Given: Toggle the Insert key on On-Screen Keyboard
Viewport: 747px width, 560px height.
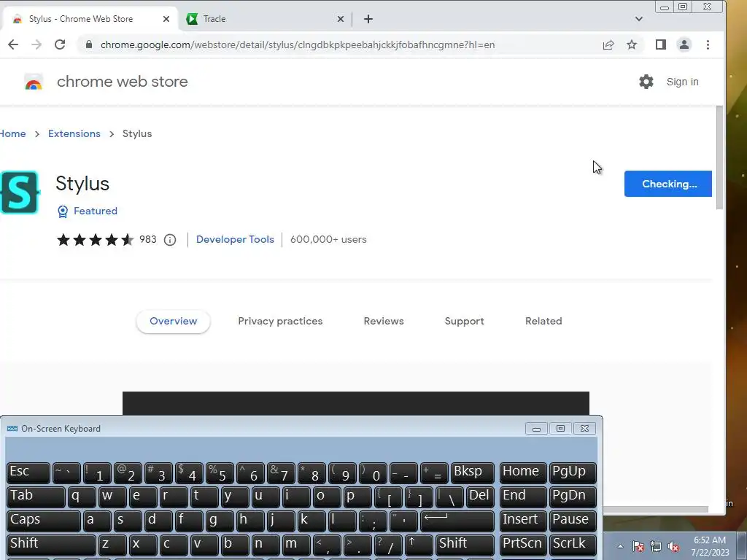Looking at the screenshot, I should pyautogui.click(x=522, y=521).
